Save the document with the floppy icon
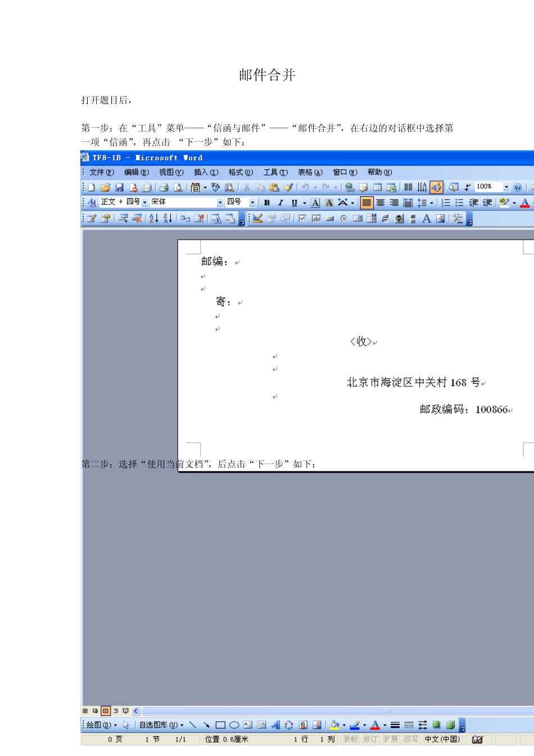 tap(119, 187)
